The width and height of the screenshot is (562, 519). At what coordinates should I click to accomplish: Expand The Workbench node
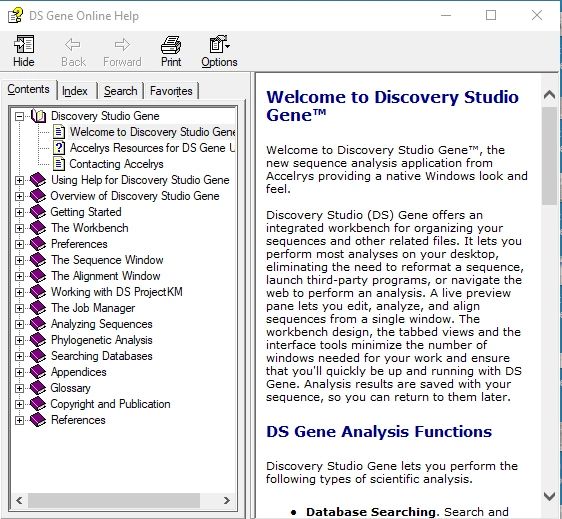[x=19, y=228]
